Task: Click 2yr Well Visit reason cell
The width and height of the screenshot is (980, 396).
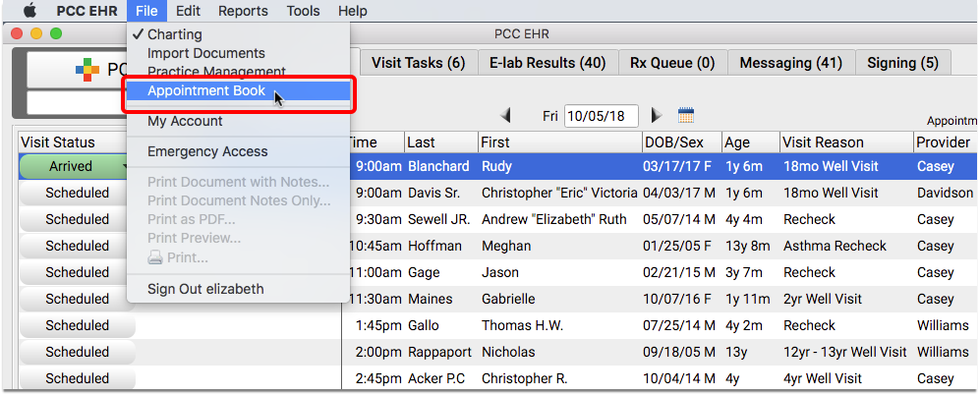Action: (823, 299)
